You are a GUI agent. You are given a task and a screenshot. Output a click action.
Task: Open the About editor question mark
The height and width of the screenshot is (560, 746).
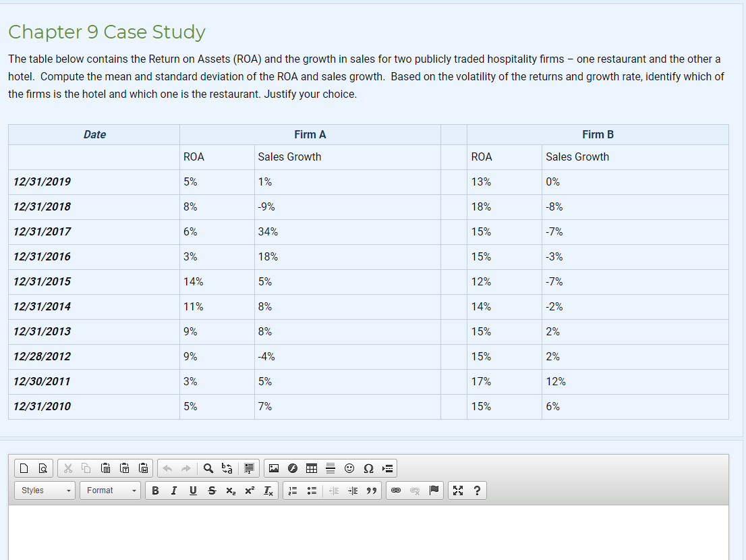(477, 491)
